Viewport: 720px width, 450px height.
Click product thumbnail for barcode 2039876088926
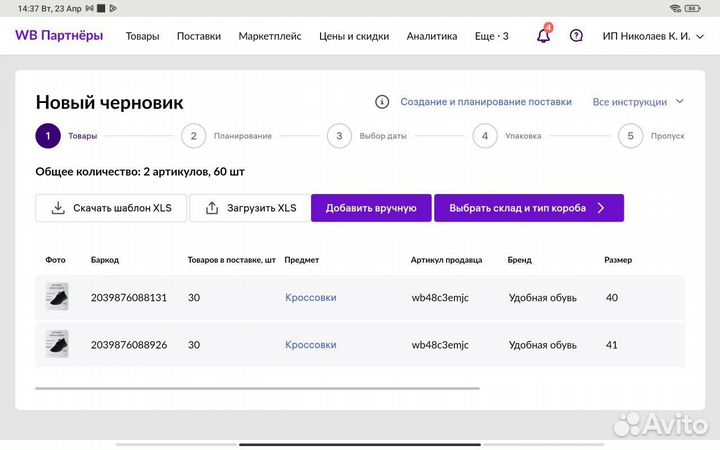tap(57, 344)
